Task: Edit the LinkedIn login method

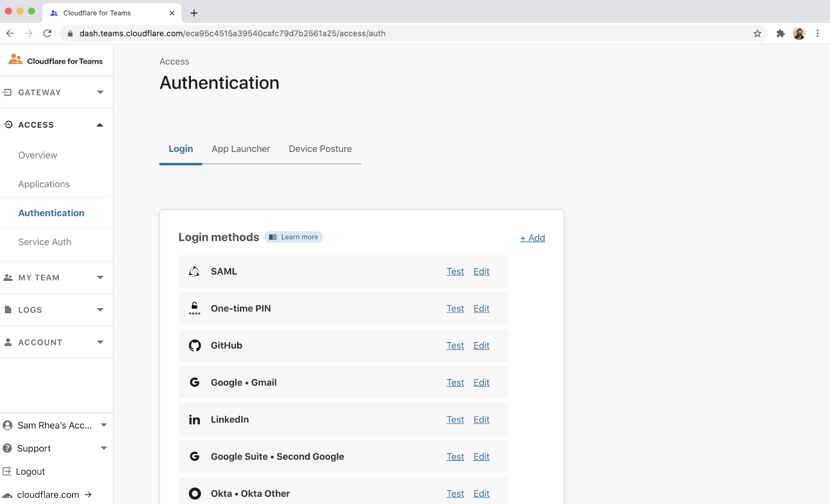Action: click(481, 420)
